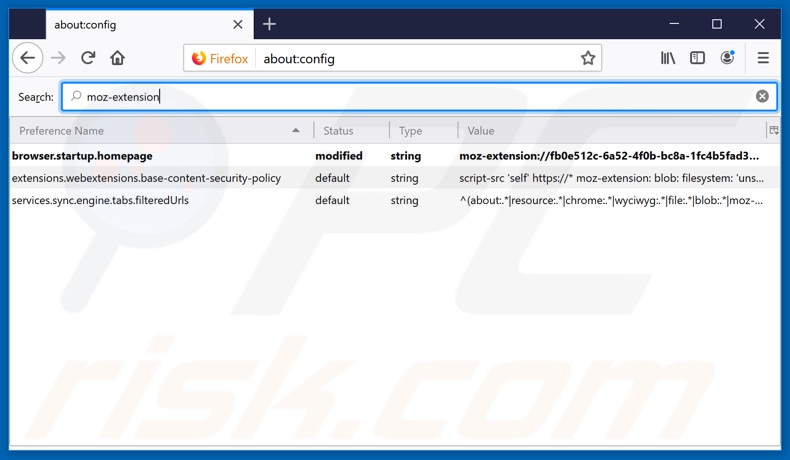
Task: Bookmark this page with the star
Action: (x=587, y=58)
